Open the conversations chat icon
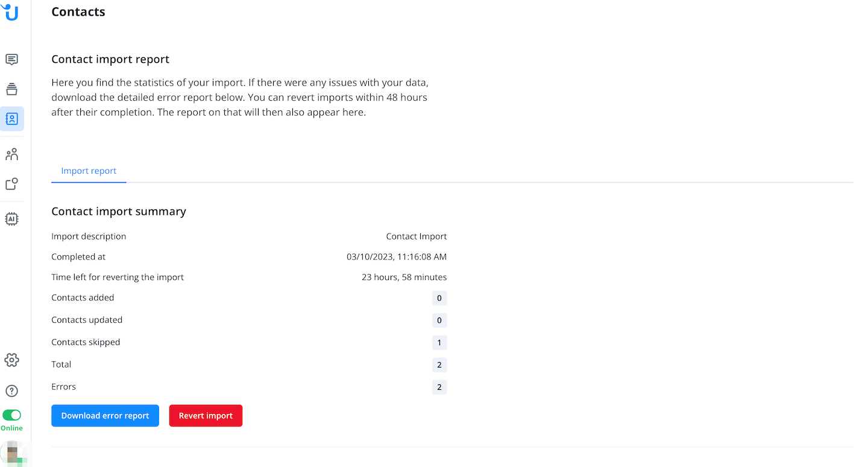Screen dimensions: 868x467 coord(11,59)
